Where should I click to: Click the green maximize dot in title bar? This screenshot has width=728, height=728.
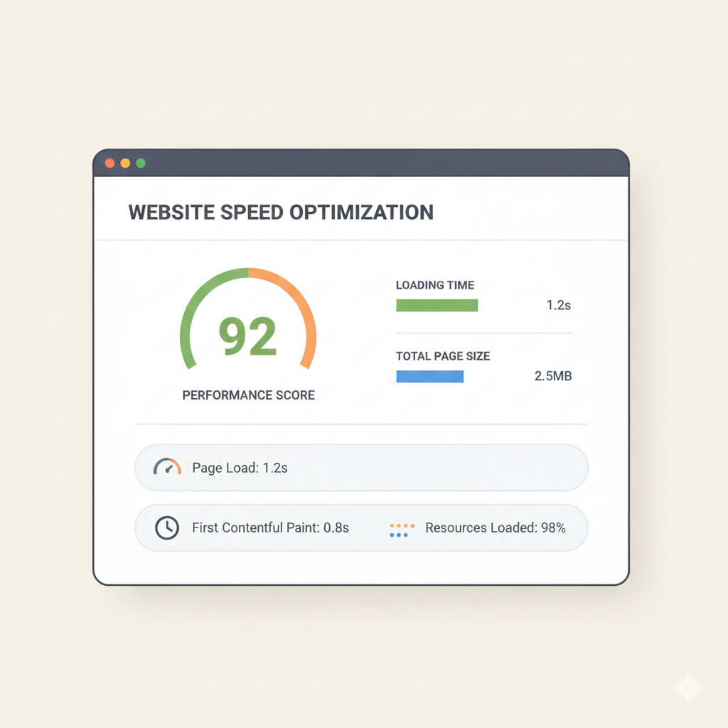[141, 163]
